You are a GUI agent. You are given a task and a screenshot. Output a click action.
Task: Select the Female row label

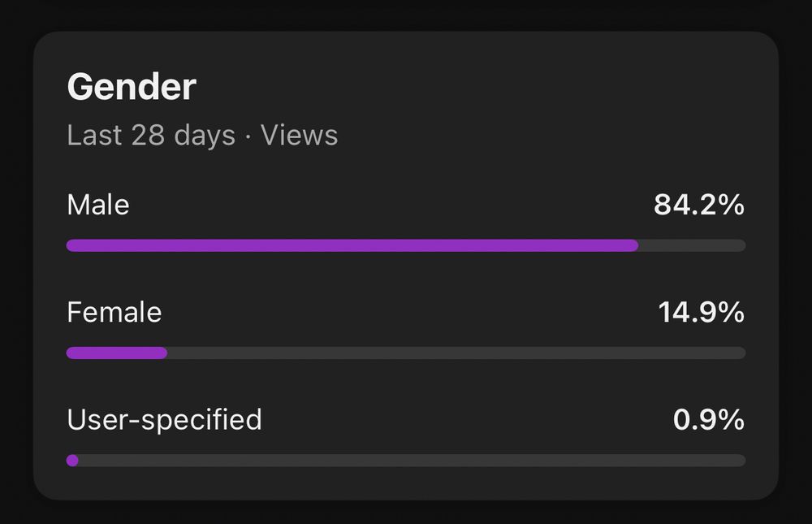point(114,313)
